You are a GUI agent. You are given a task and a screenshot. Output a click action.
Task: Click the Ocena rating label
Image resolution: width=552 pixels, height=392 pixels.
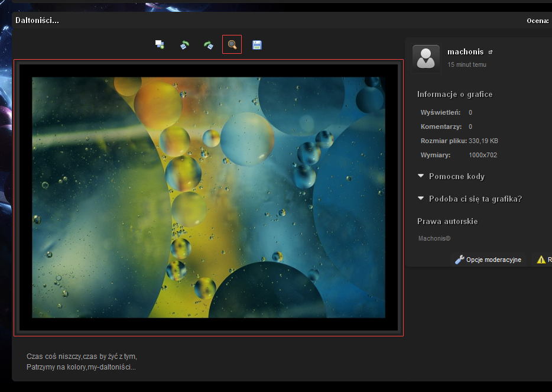pos(537,21)
